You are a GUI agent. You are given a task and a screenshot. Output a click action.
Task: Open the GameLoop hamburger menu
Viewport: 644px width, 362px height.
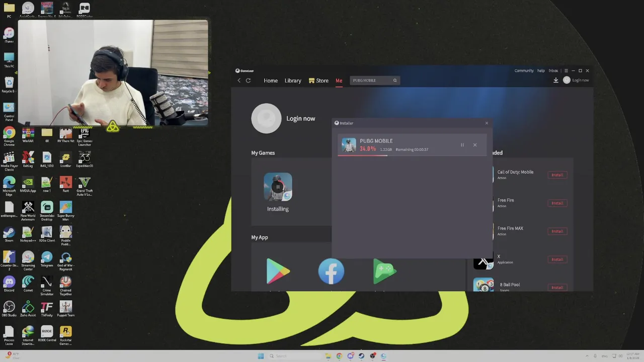(566, 71)
